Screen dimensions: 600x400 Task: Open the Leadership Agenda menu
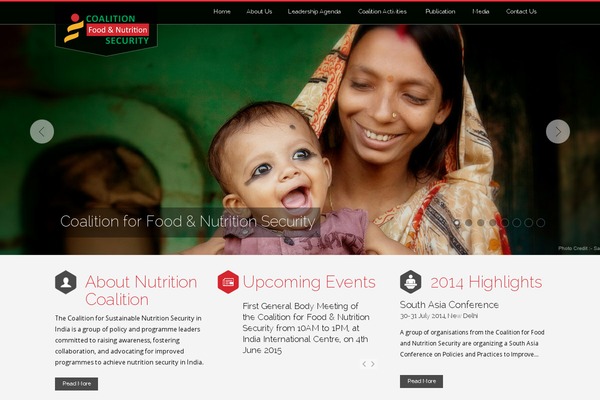point(314,11)
